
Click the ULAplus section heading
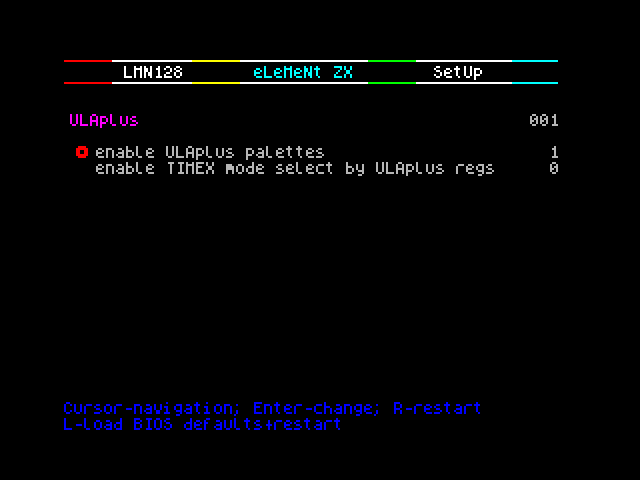coord(104,120)
